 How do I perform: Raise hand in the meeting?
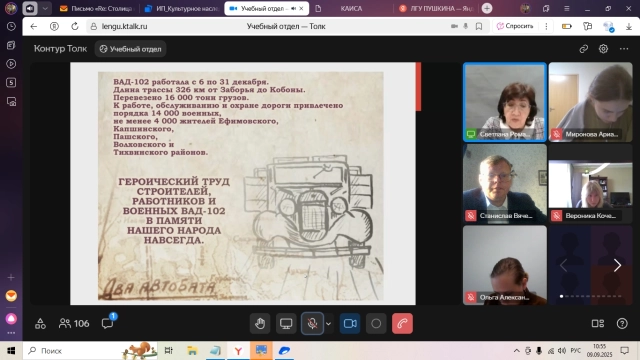260,324
